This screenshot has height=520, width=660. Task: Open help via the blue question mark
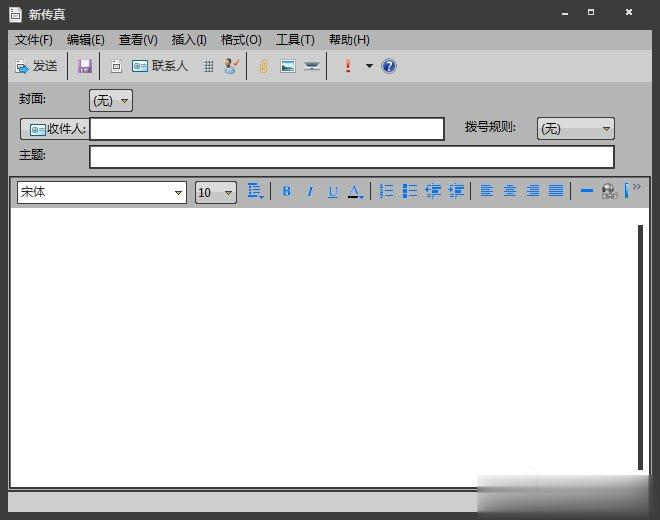pyautogui.click(x=389, y=66)
